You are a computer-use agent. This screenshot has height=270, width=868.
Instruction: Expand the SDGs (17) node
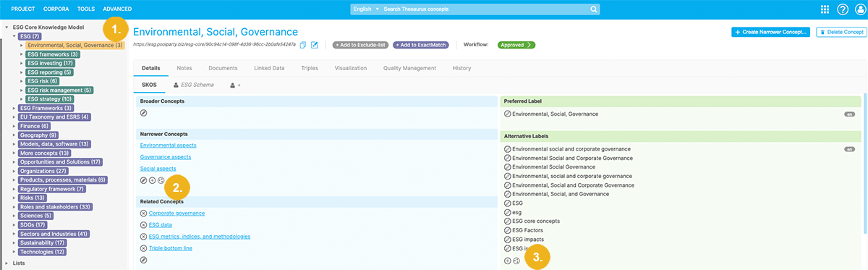(x=14, y=225)
